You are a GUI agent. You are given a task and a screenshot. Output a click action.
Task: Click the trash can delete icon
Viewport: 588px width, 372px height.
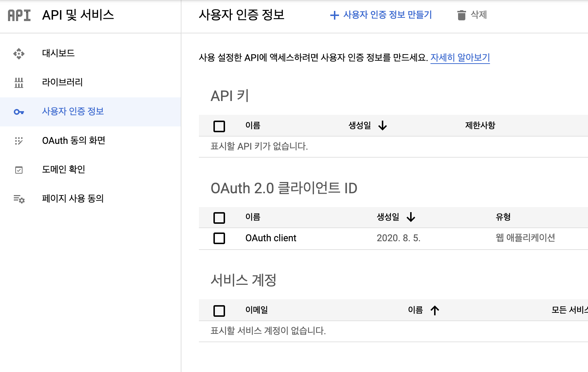pos(461,15)
